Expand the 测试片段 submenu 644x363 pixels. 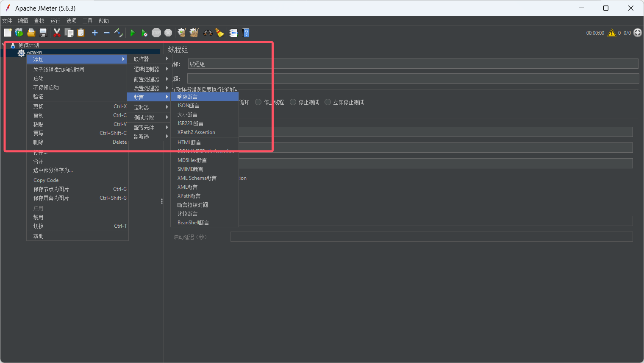click(149, 117)
